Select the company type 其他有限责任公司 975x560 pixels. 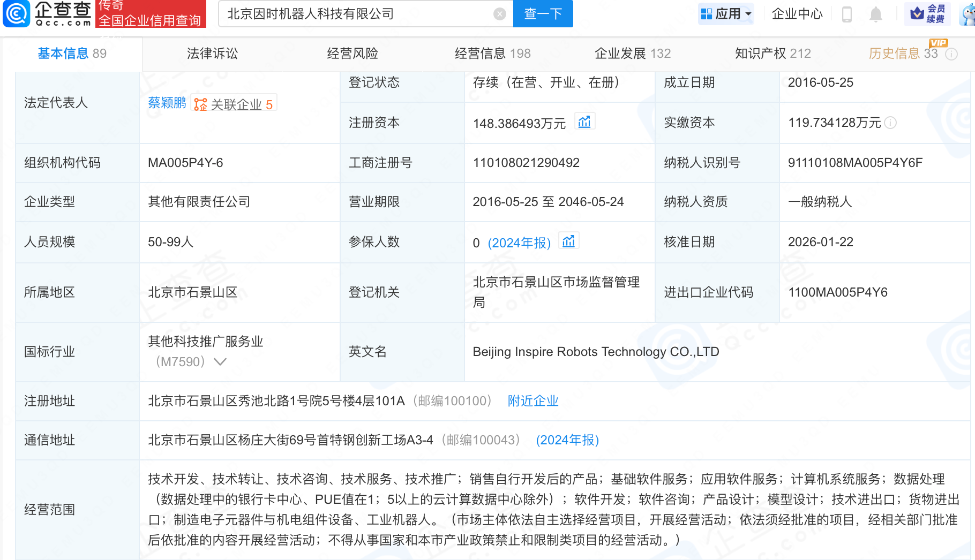point(199,202)
